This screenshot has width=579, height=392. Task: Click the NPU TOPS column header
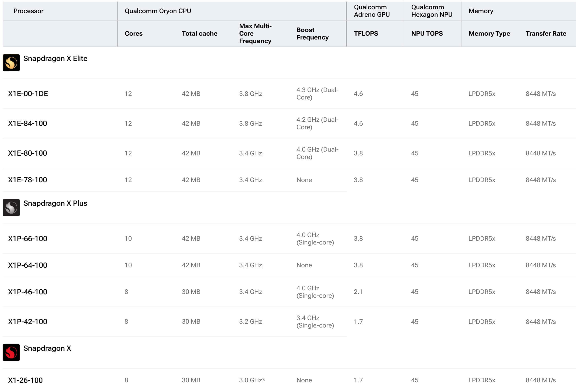click(x=427, y=34)
